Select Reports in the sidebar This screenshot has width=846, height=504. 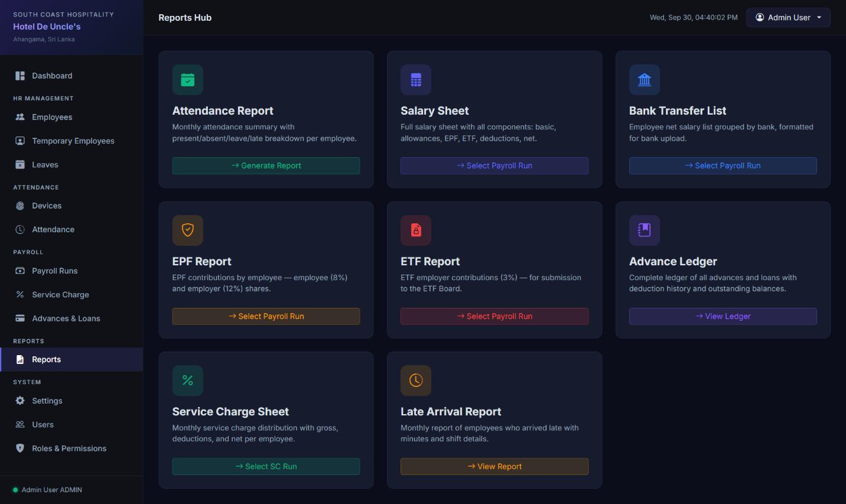coord(71,359)
